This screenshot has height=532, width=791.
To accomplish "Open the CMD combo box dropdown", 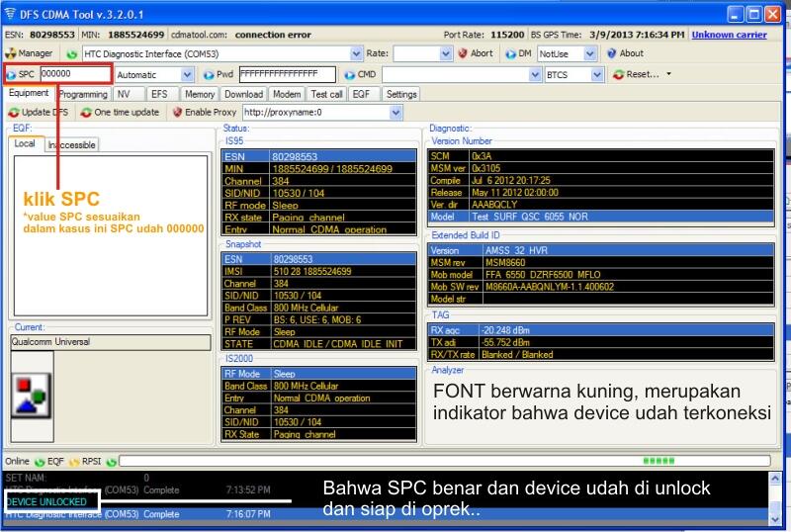I will point(535,75).
